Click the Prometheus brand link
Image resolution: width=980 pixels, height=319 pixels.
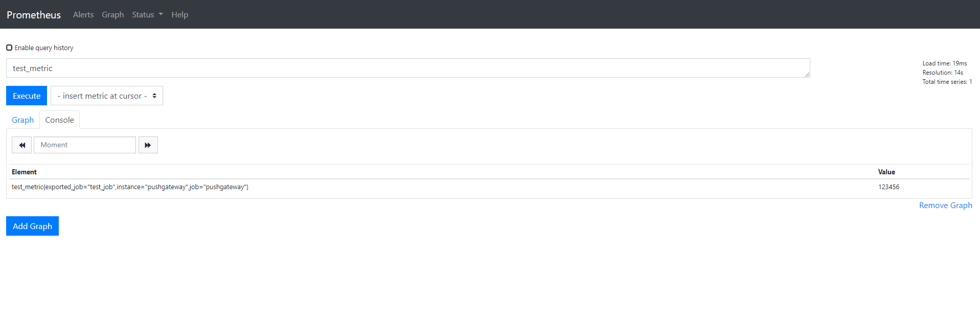pyautogui.click(x=33, y=14)
